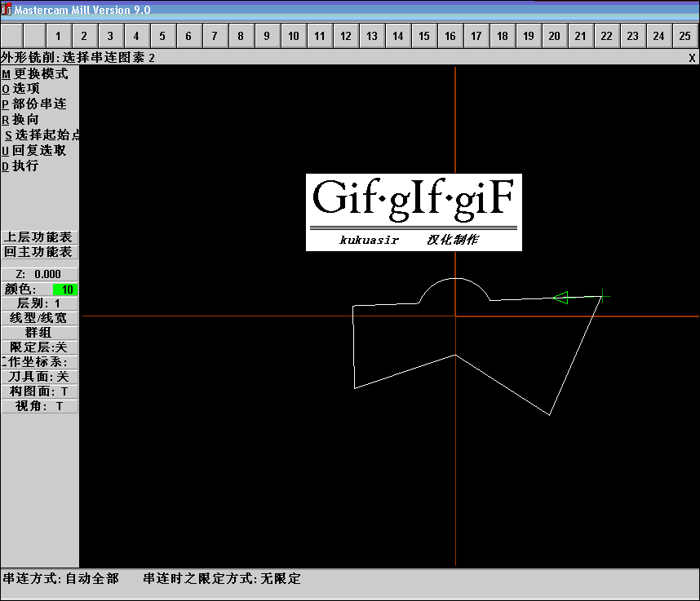The height and width of the screenshot is (601, 700).
Task: Open 线型/线宽 line style options
Action: [38, 318]
